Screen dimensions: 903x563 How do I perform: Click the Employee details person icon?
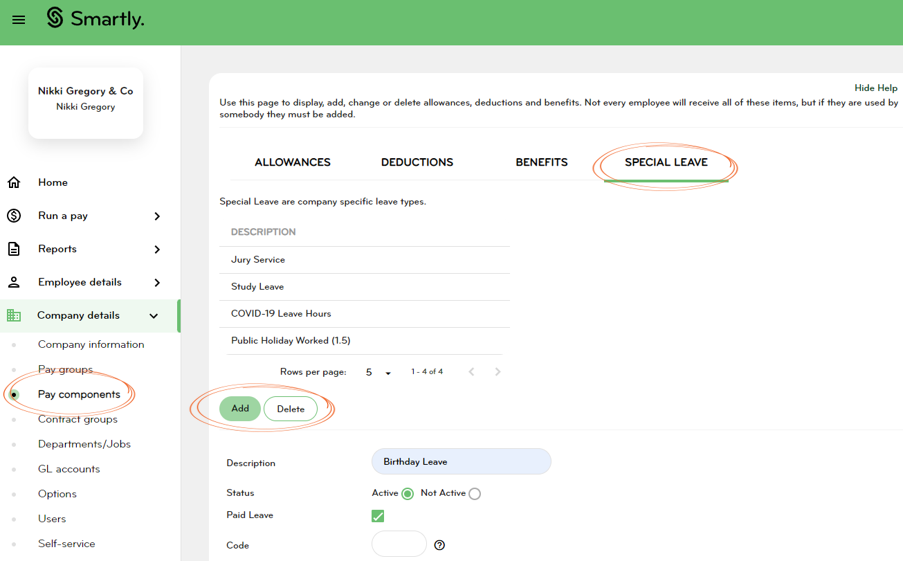pos(14,282)
